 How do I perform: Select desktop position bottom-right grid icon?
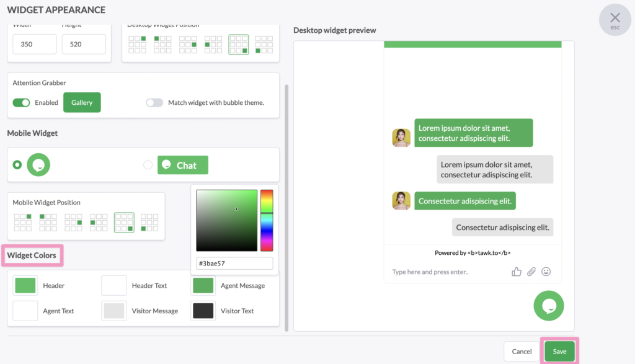[239, 45]
